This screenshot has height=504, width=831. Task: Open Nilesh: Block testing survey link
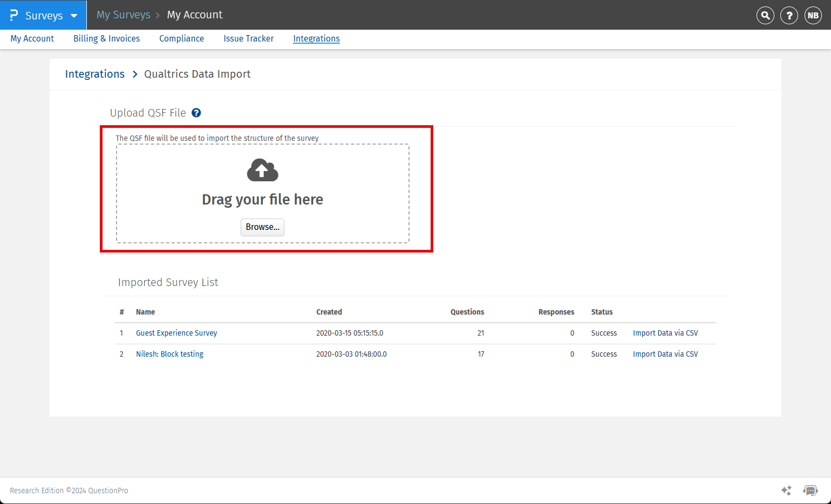(x=169, y=354)
